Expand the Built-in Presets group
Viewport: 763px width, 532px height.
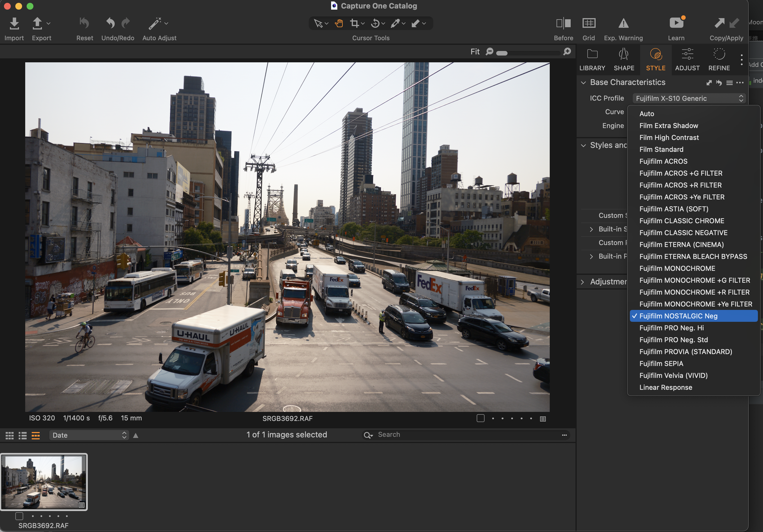click(x=591, y=257)
